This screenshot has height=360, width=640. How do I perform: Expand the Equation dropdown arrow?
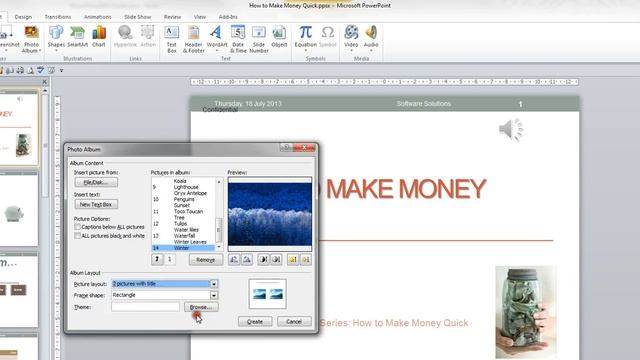pyautogui.click(x=305, y=51)
